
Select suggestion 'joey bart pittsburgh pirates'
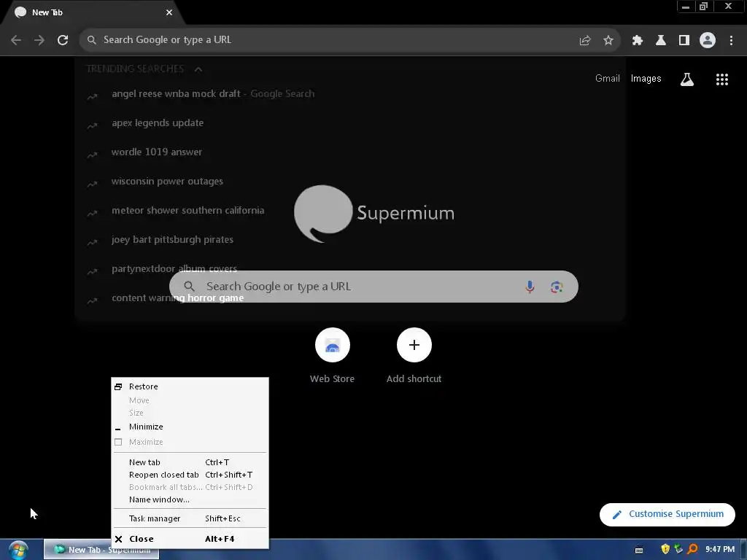(349, 239)
